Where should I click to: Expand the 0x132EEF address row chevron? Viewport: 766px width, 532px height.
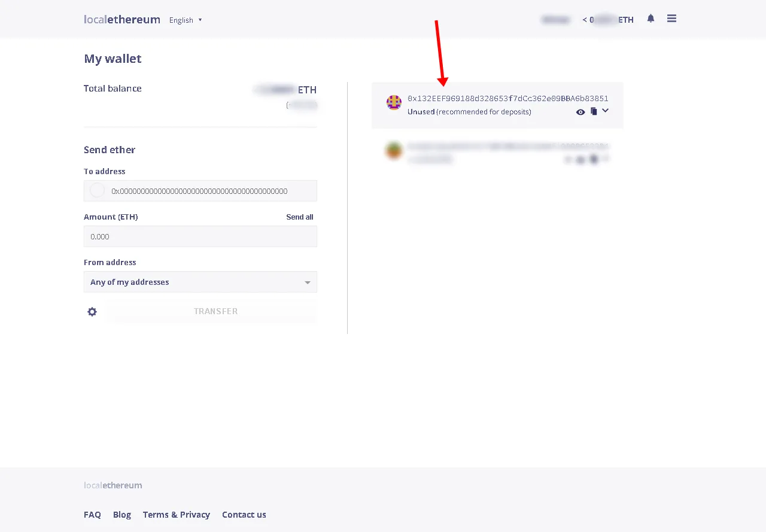click(605, 111)
